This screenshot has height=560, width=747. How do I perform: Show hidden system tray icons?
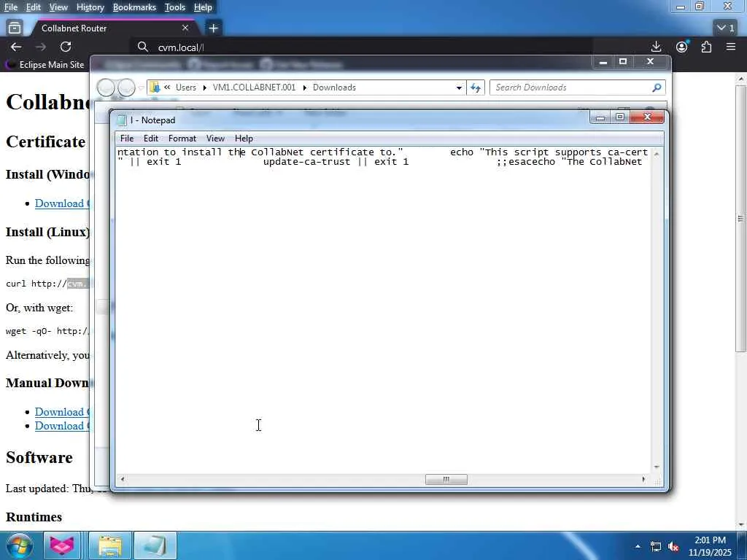[638, 546]
